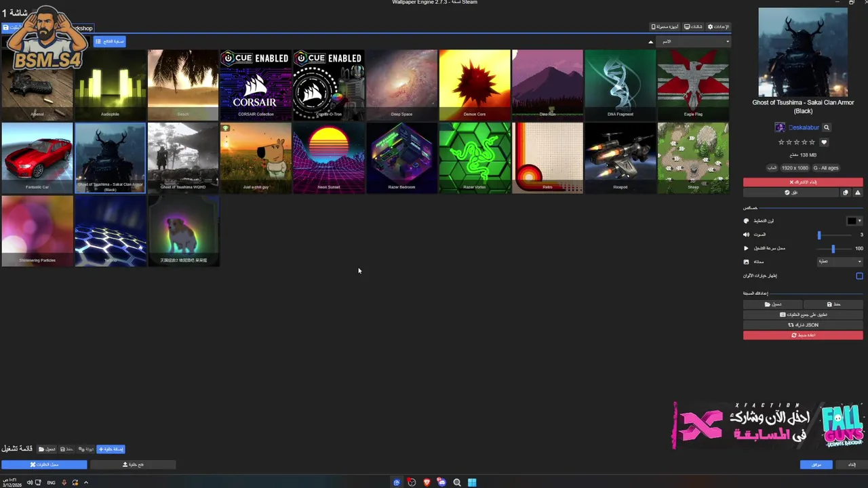This screenshot has width=868, height=488.
Task: Select the dog meme wallpaper thumbnail
Action: click(183, 231)
